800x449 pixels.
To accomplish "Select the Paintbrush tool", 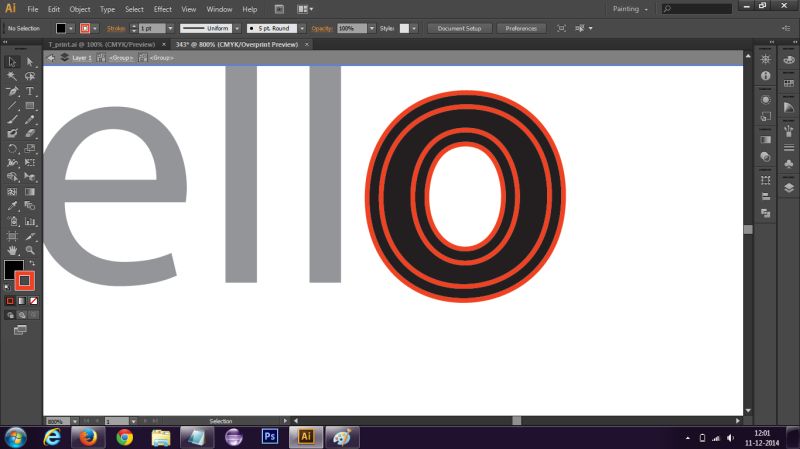I will (12, 120).
